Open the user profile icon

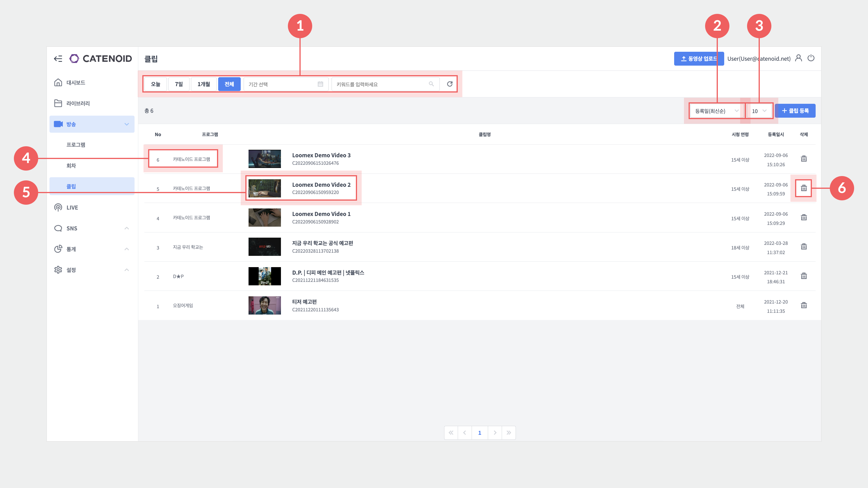click(798, 58)
